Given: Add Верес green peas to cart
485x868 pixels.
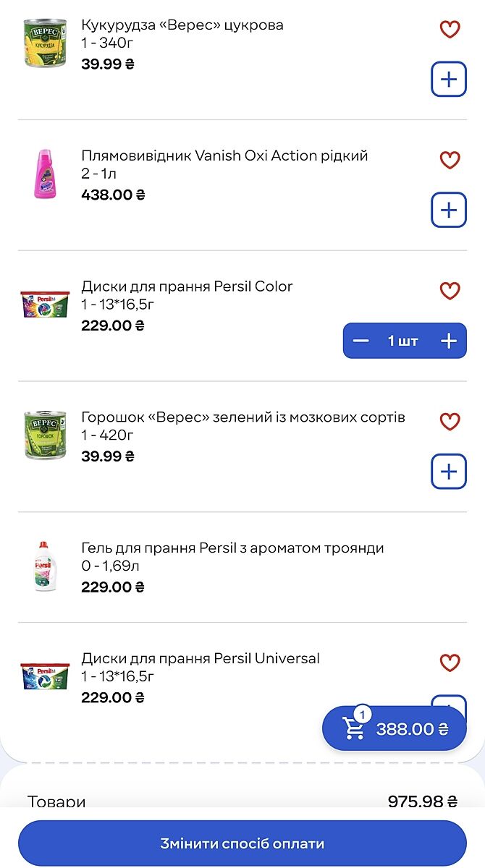Looking at the screenshot, I should [x=449, y=472].
